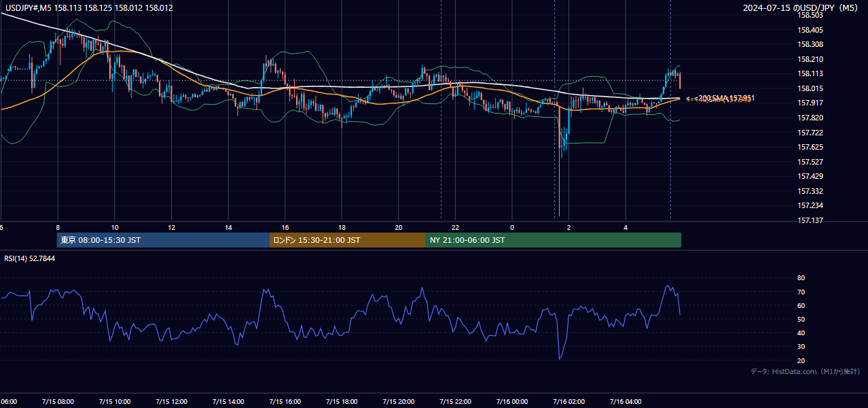The height and width of the screenshot is (408, 868).
Task: Click price scale value 157.527
Action: click(811, 162)
